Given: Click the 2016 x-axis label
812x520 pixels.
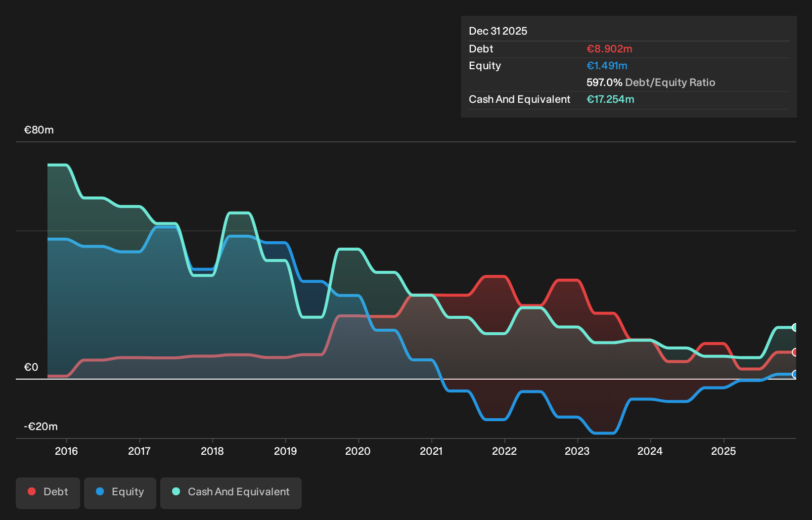Looking at the screenshot, I should point(66,451).
